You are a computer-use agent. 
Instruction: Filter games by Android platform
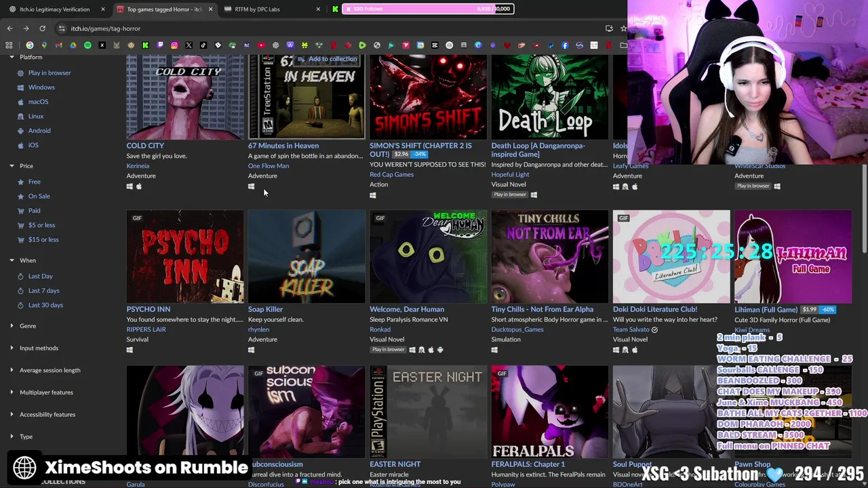[x=35, y=131]
